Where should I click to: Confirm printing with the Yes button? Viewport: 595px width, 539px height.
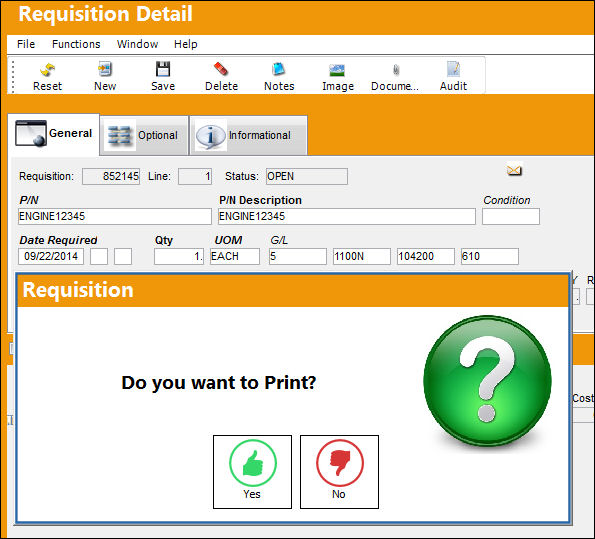[252, 472]
